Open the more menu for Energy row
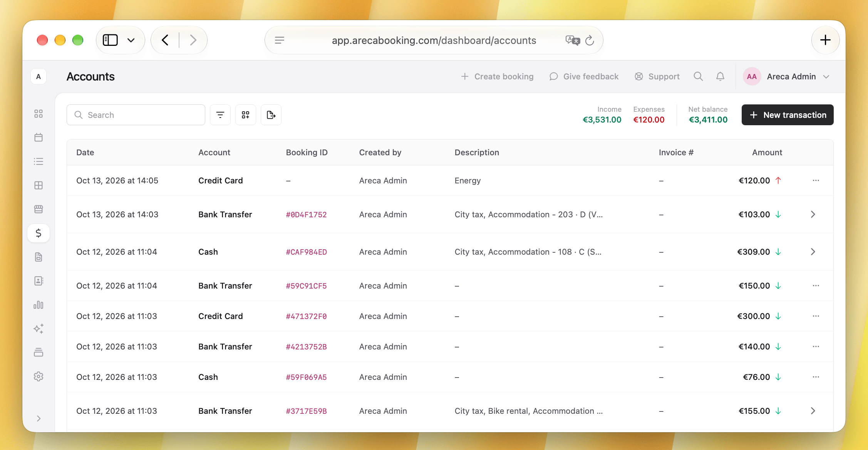Screen dimensions: 868x450 click(x=816, y=180)
